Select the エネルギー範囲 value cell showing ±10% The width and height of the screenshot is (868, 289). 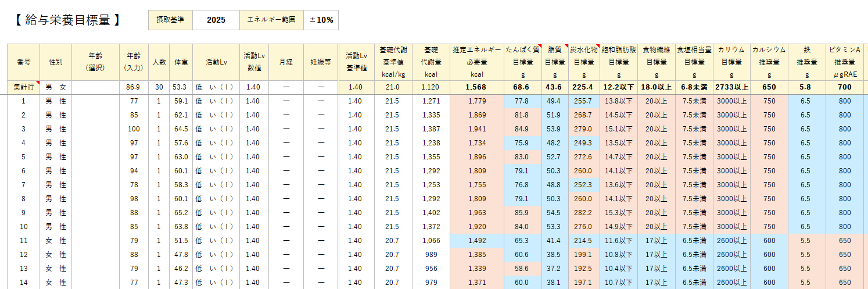(x=321, y=20)
